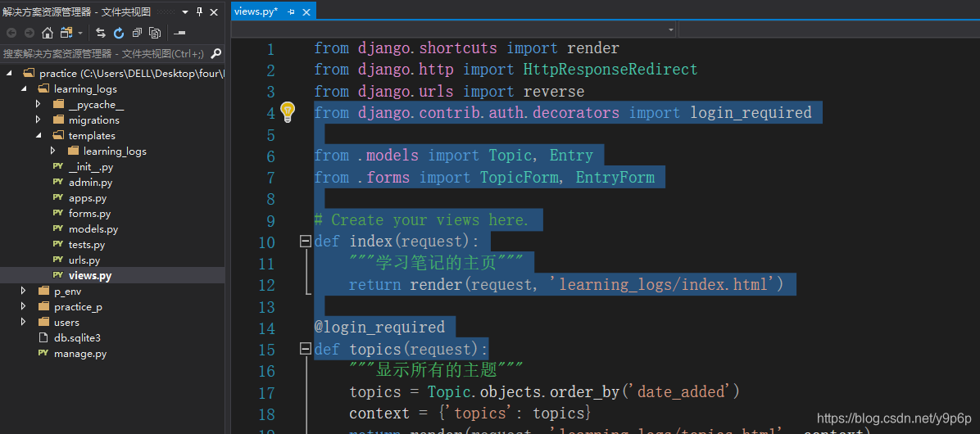Image resolution: width=980 pixels, height=434 pixels.
Task: Toggle pin on the views.py tab
Action: 291,11
